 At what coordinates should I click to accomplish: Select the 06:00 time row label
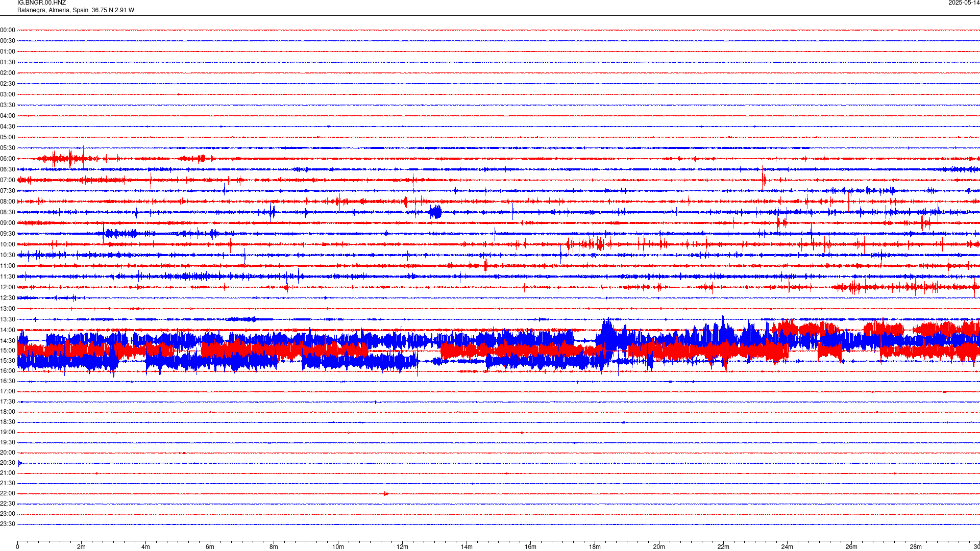pos(8,159)
